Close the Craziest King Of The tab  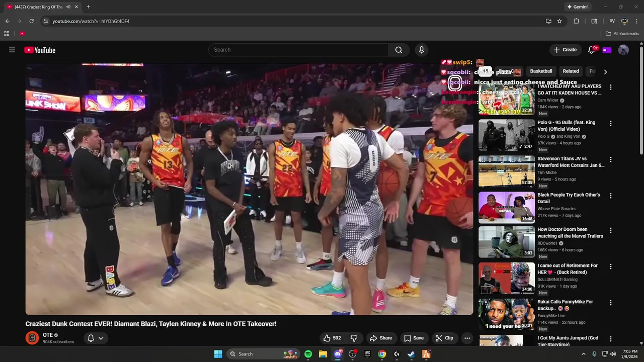(76, 7)
